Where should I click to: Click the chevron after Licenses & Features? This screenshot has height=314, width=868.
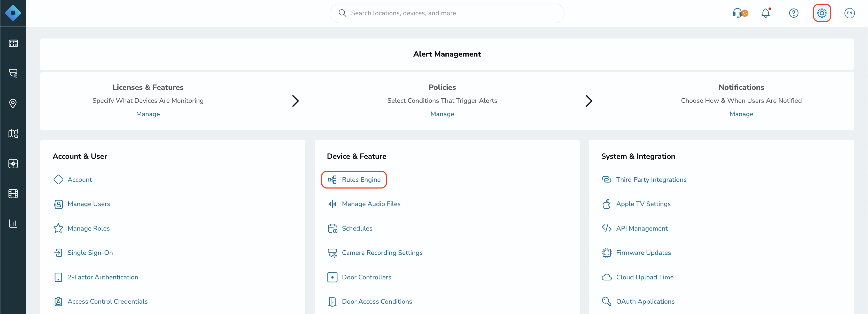[295, 101]
